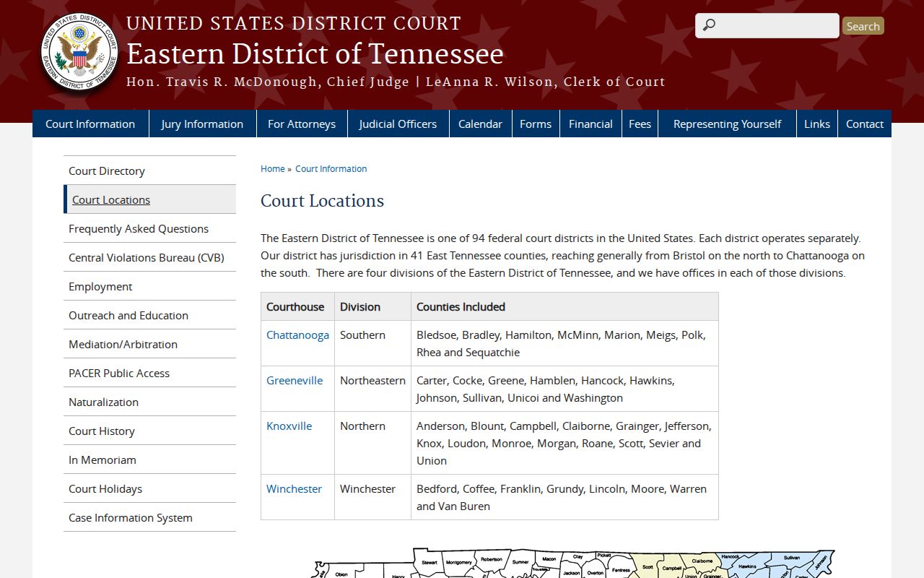Open Mediation/Arbitration sidebar link

(x=149, y=344)
